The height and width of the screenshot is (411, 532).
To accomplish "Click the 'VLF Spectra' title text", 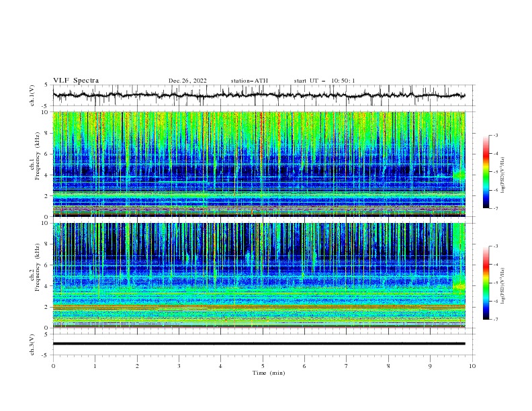I will coord(76,81).
